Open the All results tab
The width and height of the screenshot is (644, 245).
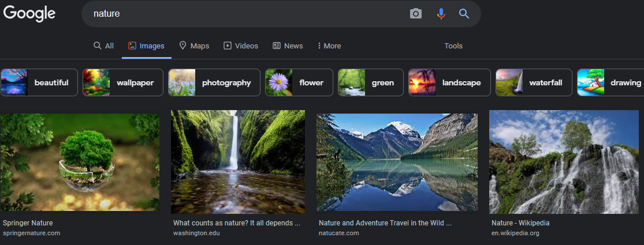[x=103, y=46]
